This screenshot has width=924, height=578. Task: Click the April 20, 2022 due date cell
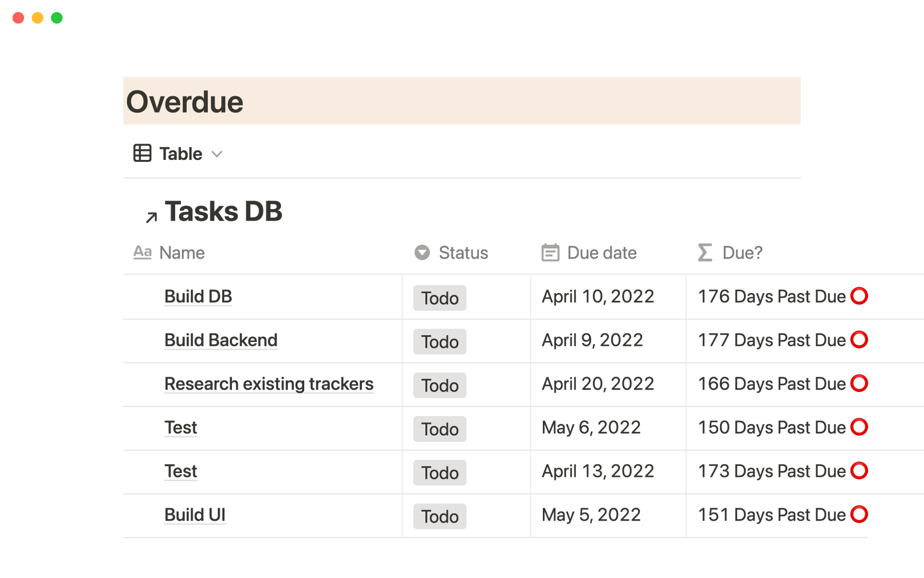[x=598, y=384]
